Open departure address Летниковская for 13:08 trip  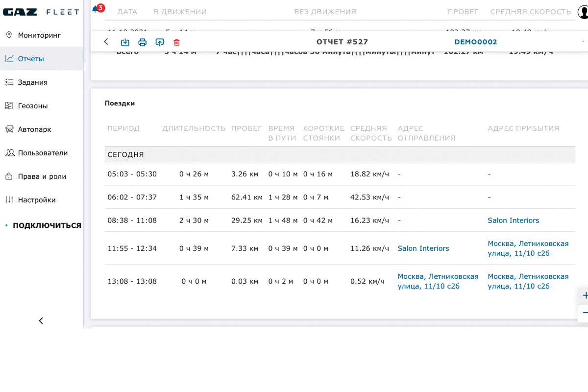pyautogui.click(x=438, y=281)
